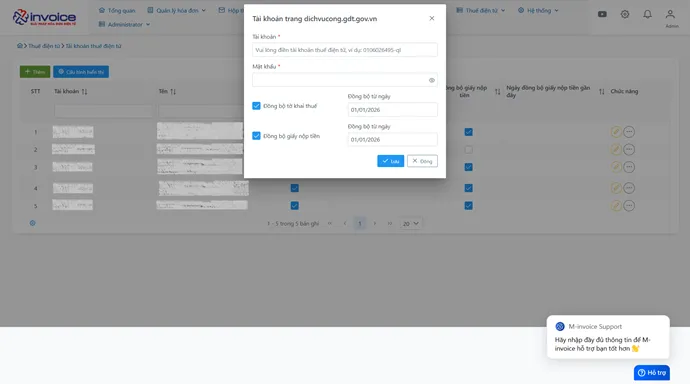Toggle Đồng bộ giấy nộp tiền checkbox

click(x=256, y=136)
